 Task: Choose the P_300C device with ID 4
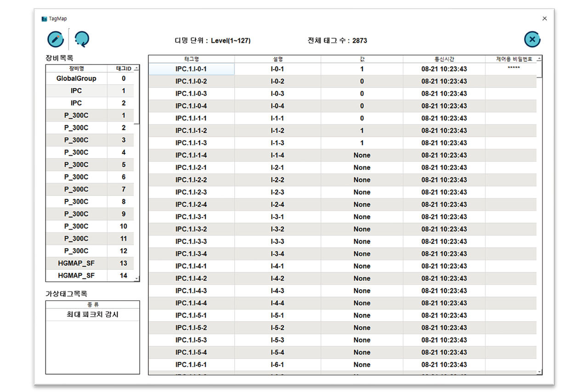[90, 152]
